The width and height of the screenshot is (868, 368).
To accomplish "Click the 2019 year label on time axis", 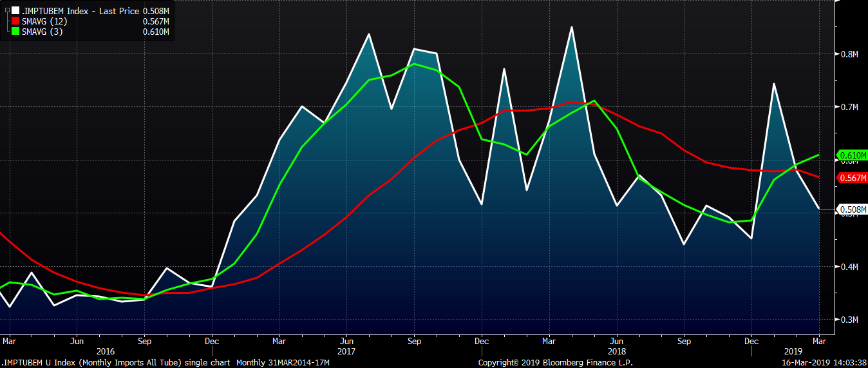I will pos(793,351).
